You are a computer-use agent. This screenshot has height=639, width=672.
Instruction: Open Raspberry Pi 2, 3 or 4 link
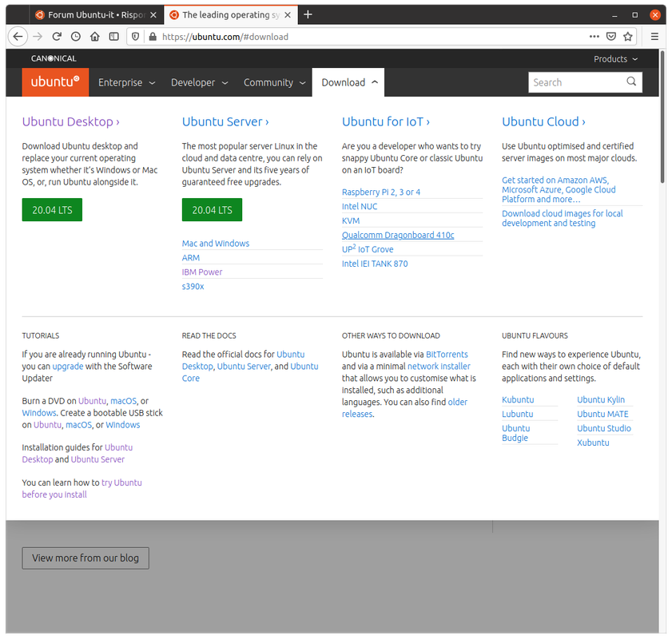(x=381, y=192)
